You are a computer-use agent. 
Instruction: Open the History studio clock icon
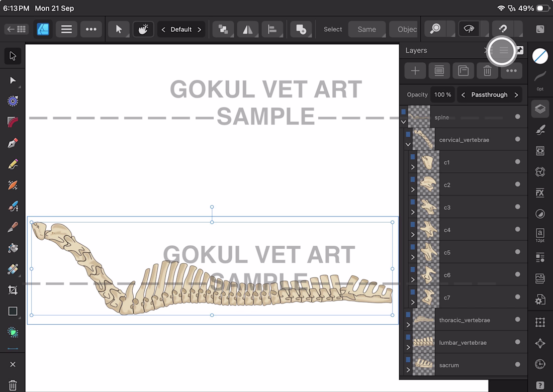[540, 364]
